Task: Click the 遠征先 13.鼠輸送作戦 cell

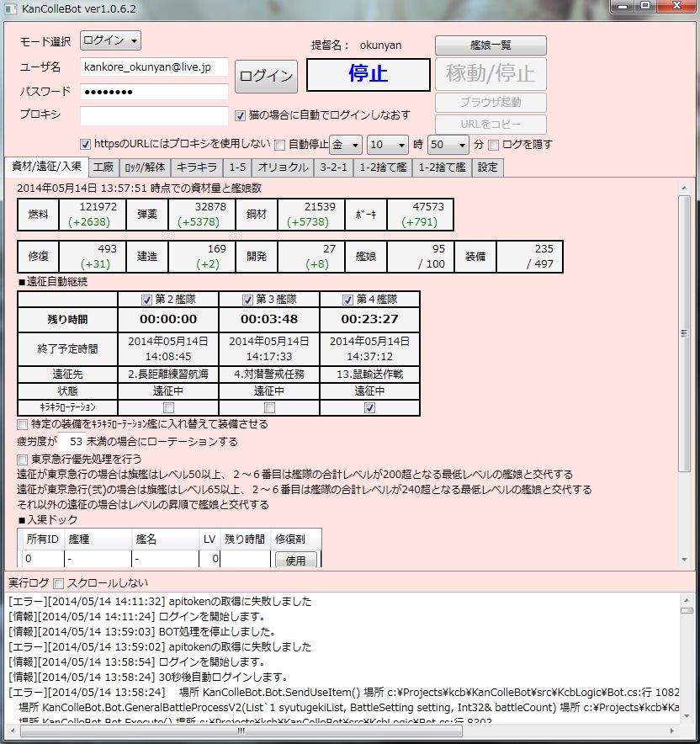Action: point(370,375)
